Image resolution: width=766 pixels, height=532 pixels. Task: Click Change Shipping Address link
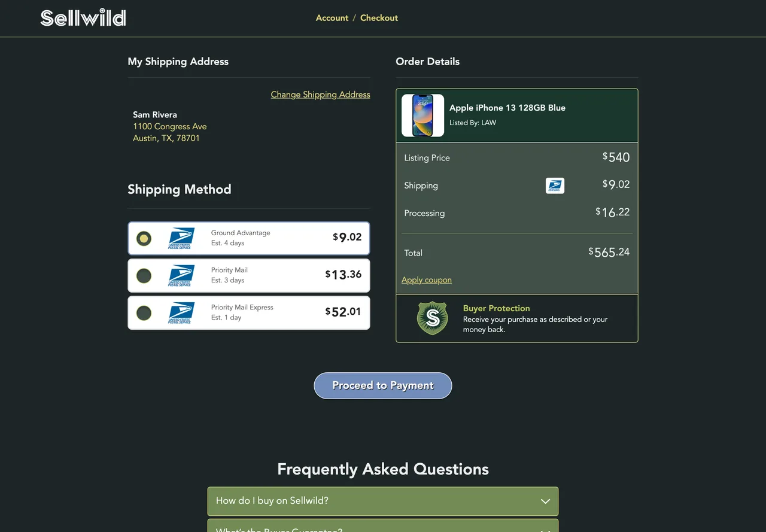tap(320, 95)
